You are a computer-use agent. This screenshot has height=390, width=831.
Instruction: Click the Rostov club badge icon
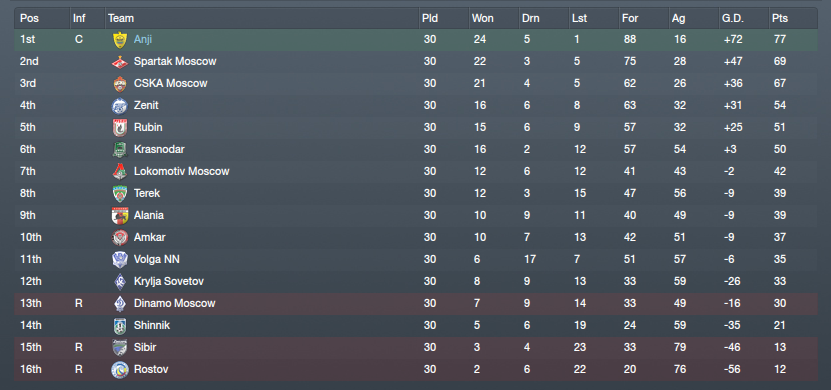pyautogui.click(x=120, y=369)
